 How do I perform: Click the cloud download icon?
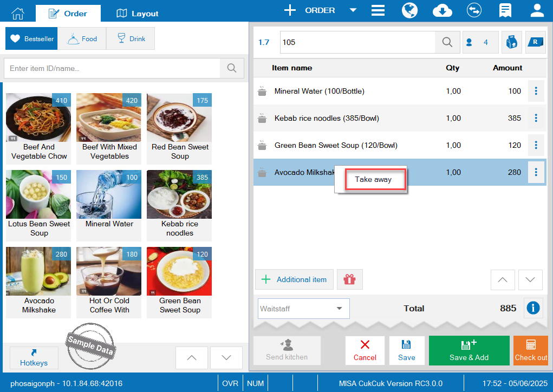click(x=443, y=10)
